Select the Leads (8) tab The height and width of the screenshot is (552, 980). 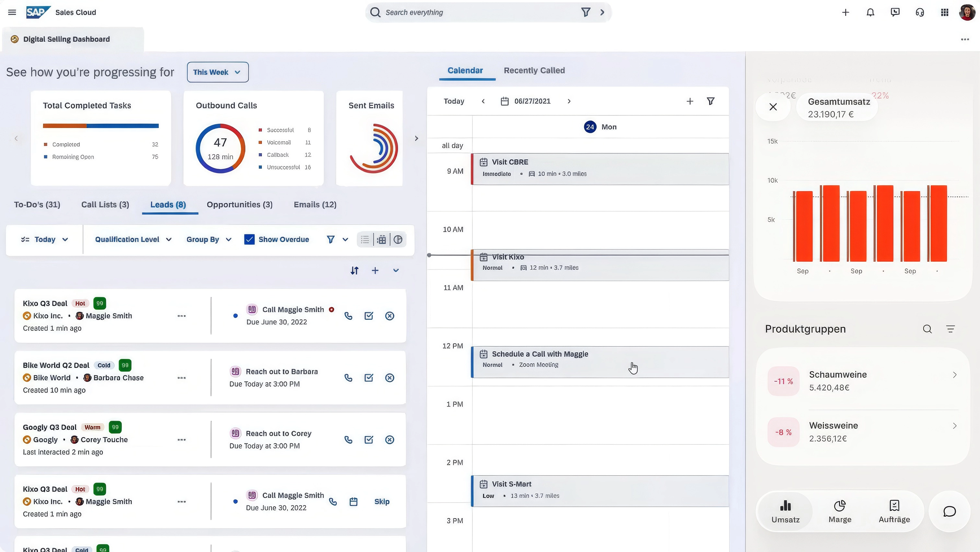tap(168, 204)
